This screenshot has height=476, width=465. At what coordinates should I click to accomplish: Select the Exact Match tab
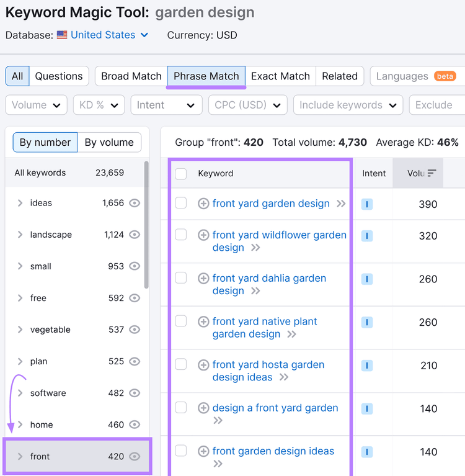[x=281, y=76]
